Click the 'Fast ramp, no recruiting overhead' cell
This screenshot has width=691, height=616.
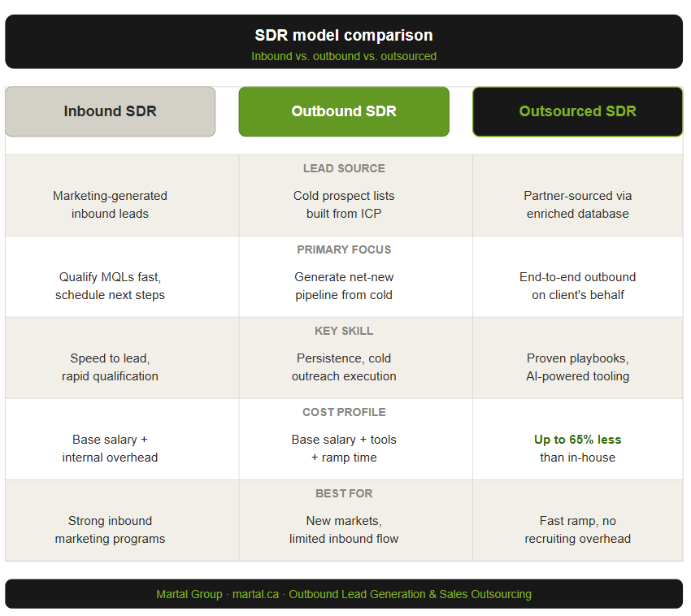click(577, 530)
